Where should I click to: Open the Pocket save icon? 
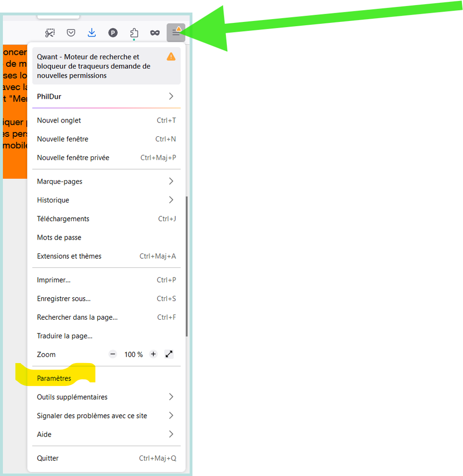[71, 32]
